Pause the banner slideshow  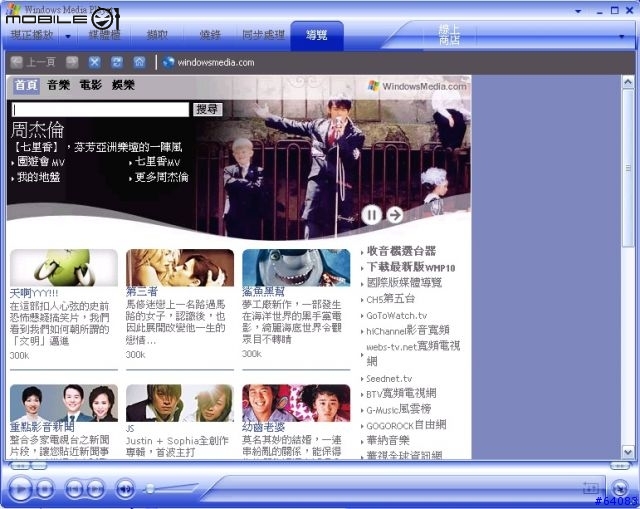point(371,215)
